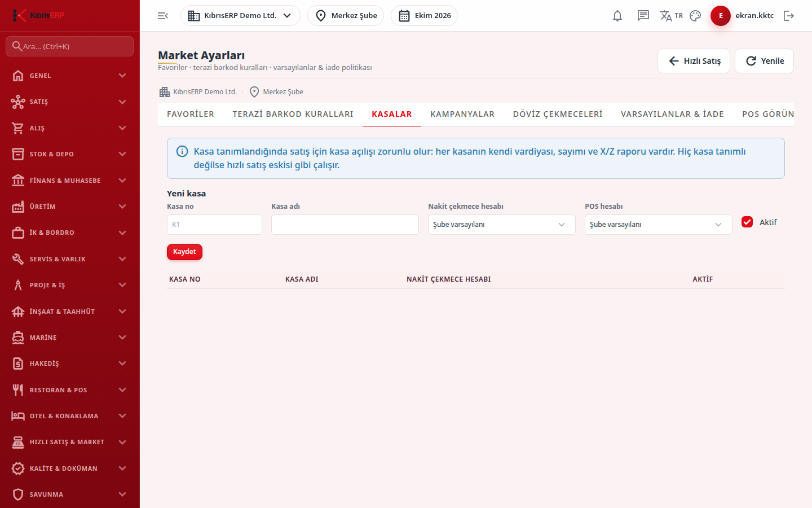Viewport: 812px width, 508px height.
Task: Click the Hızlı Satış back button
Action: [694, 61]
